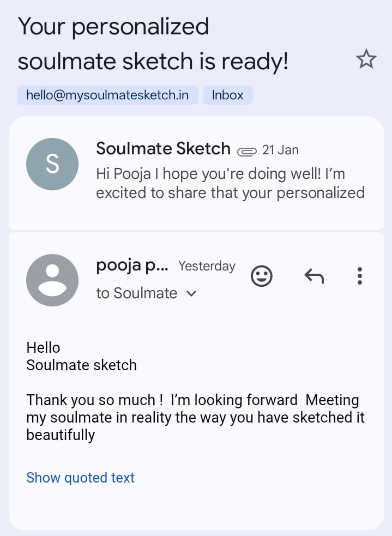Open the three-dot more options menu
The image size is (392, 536).
coord(359,276)
